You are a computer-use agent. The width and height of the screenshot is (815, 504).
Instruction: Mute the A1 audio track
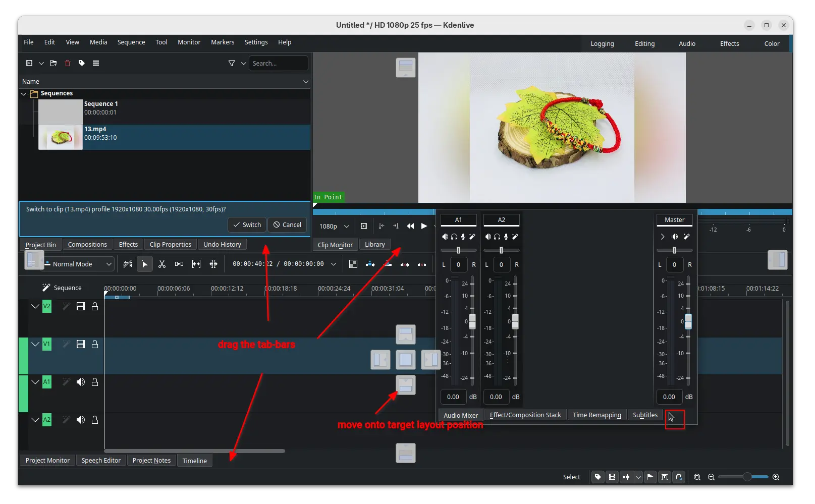(81, 382)
